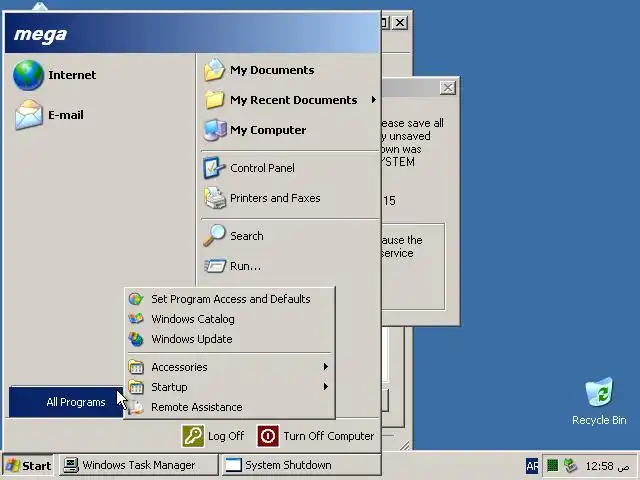Screen dimensions: 640x480
Task: Open My Computer from the Start menu
Action: pos(290,130)
